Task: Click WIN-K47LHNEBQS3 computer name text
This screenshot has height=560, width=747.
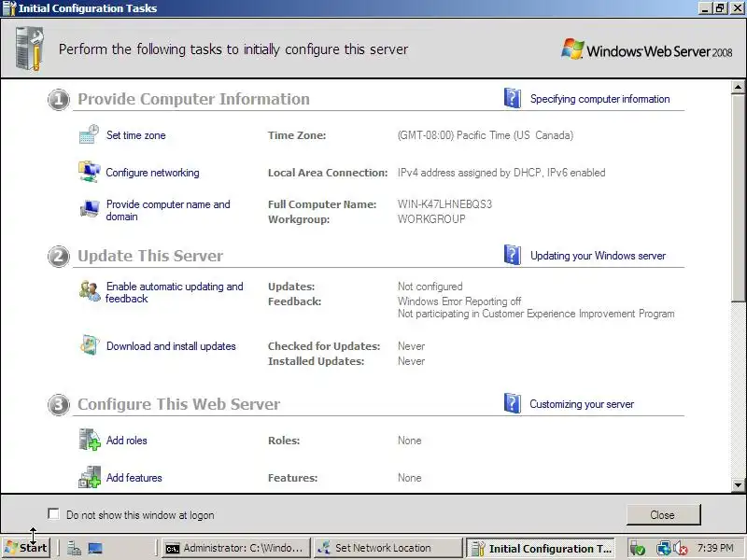Action: click(x=445, y=204)
